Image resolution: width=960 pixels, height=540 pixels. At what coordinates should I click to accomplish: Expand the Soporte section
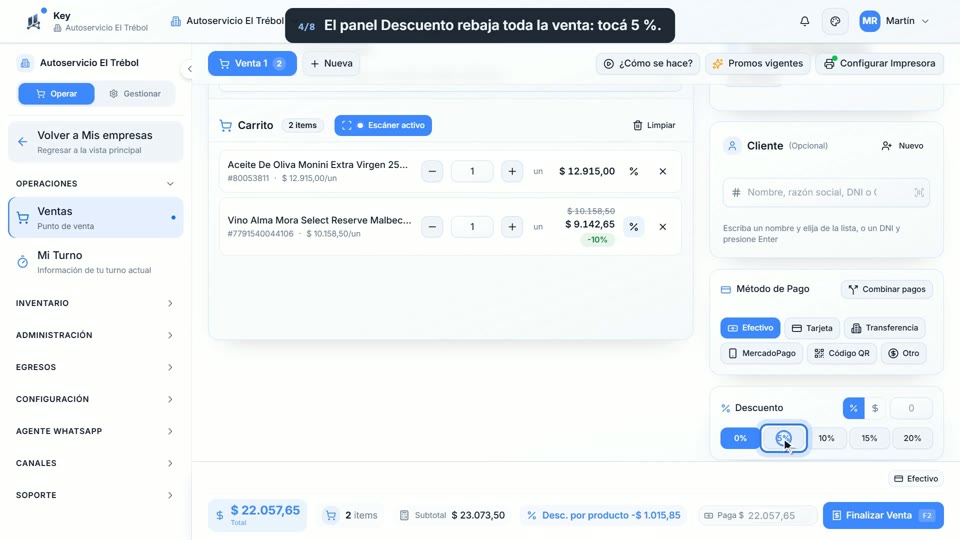pos(95,495)
